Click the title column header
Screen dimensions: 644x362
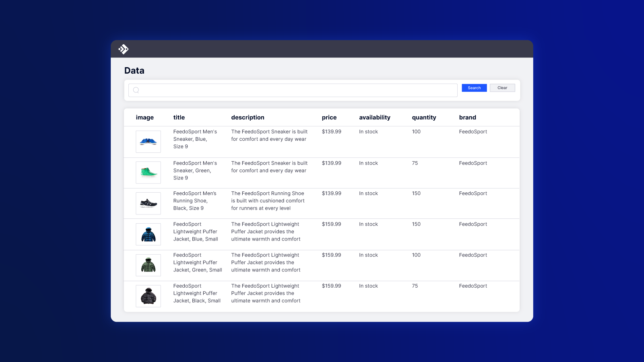coord(179,117)
